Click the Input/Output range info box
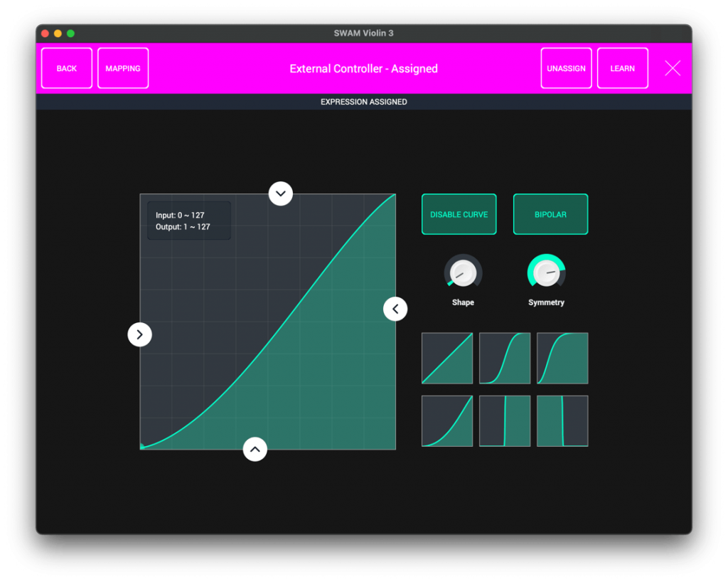The height and width of the screenshot is (582, 728). tap(189, 221)
